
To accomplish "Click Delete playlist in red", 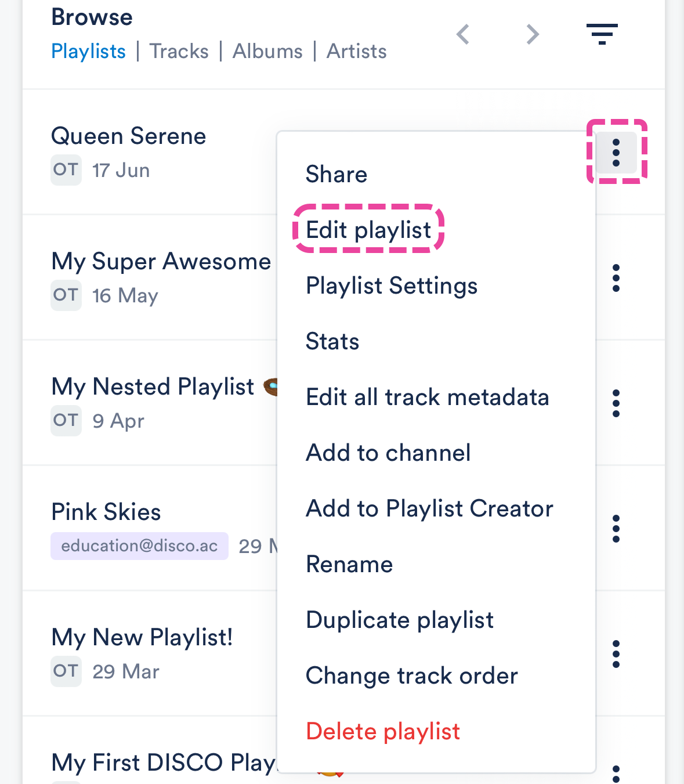I will tap(383, 731).
